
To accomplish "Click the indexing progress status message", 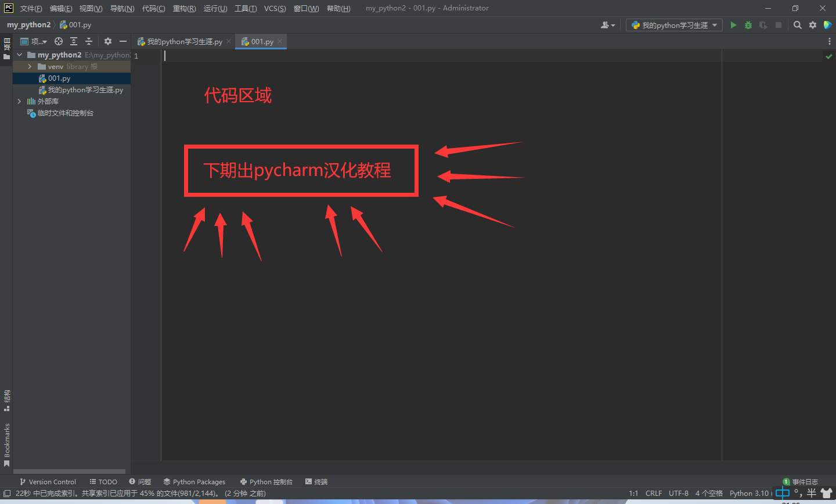I will point(140,494).
